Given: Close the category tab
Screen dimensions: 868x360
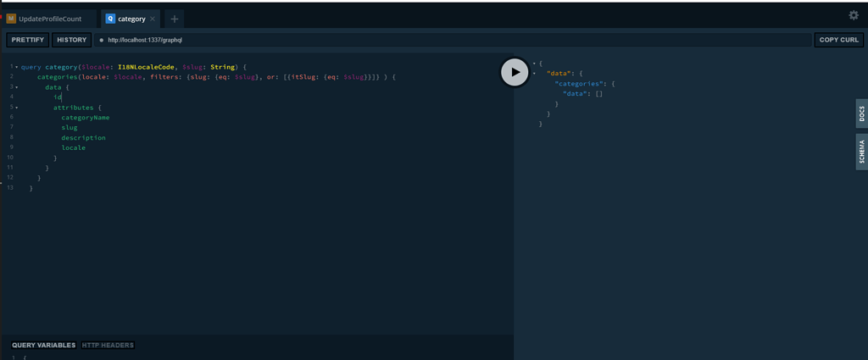Looking at the screenshot, I should click(x=153, y=19).
